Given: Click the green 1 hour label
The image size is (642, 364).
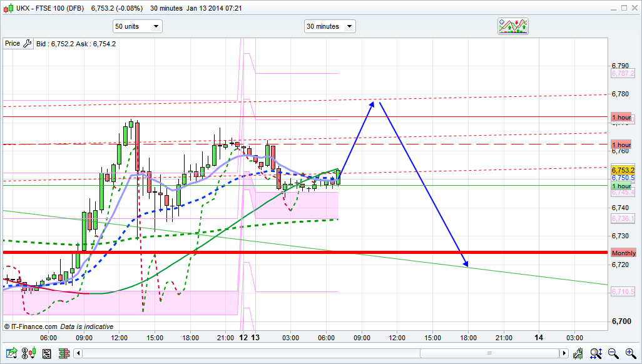Looking at the screenshot, I should point(621,186).
